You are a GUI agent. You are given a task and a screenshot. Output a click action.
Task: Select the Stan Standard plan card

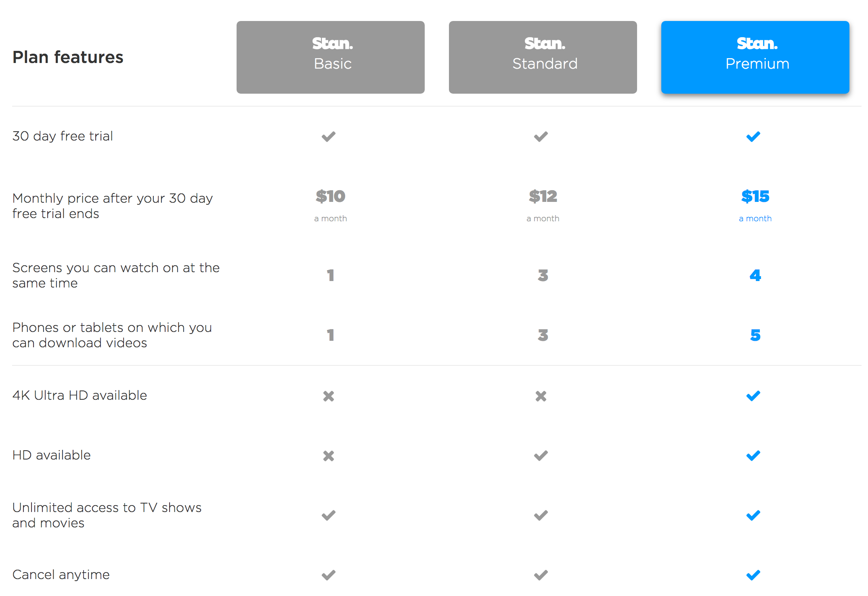[x=543, y=57]
